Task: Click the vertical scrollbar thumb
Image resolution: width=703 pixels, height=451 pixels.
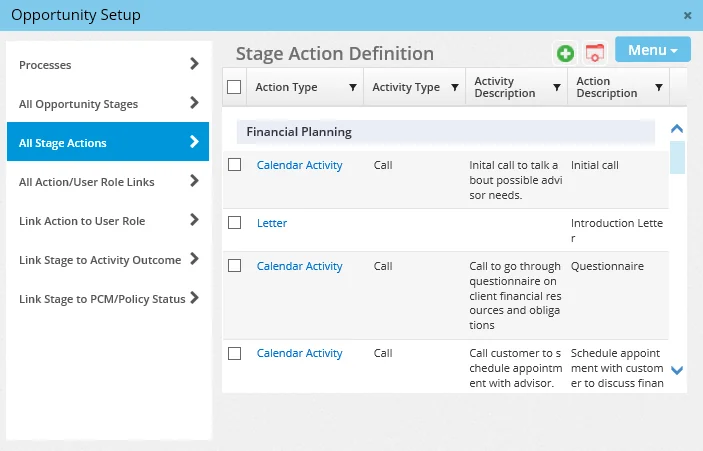Action: pyautogui.click(x=677, y=157)
